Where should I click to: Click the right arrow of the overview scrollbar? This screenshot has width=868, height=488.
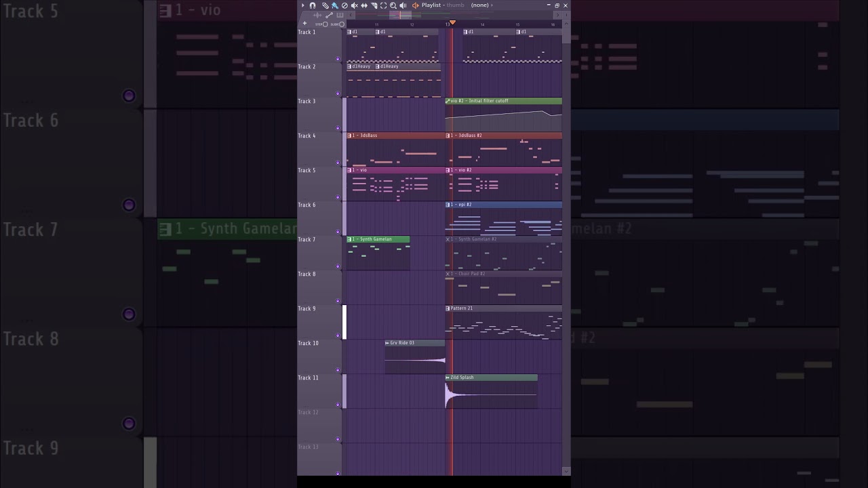[x=557, y=15]
